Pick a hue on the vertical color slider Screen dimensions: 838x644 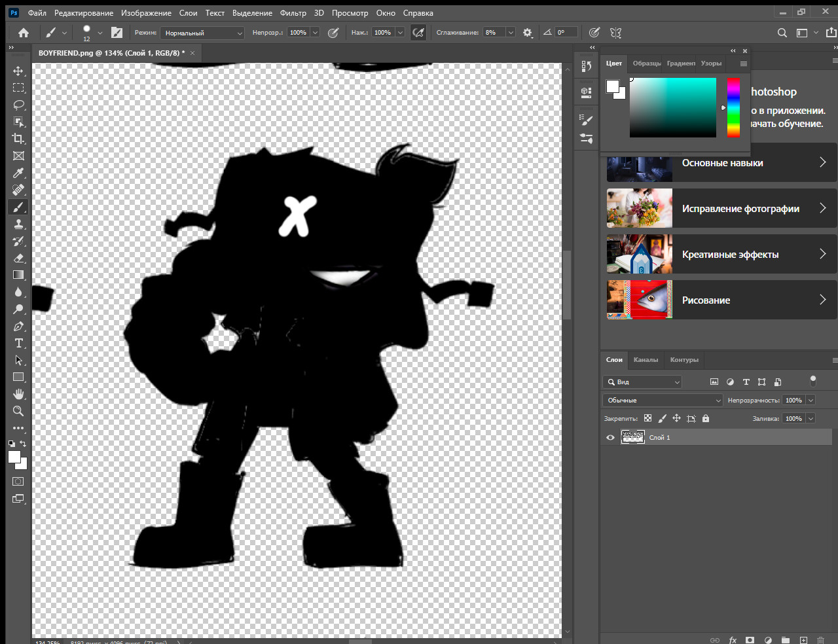coord(733,108)
